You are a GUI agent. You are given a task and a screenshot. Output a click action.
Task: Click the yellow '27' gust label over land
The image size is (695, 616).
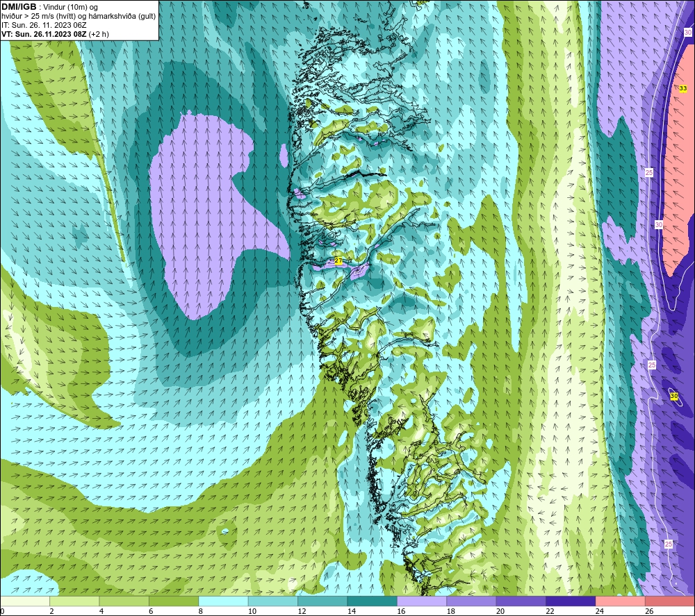(x=338, y=261)
